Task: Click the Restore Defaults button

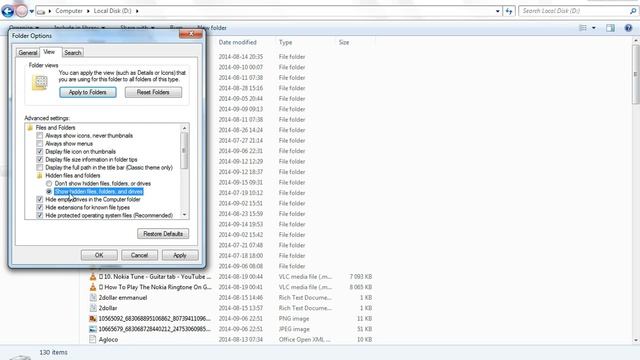Action: tap(163, 234)
